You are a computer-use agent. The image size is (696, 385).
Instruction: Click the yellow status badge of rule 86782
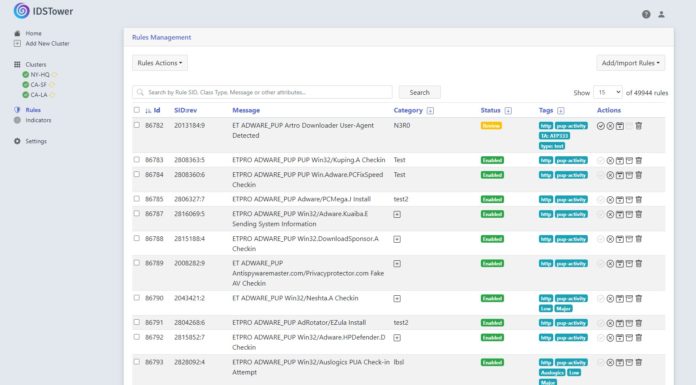click(x=491, y=126)
